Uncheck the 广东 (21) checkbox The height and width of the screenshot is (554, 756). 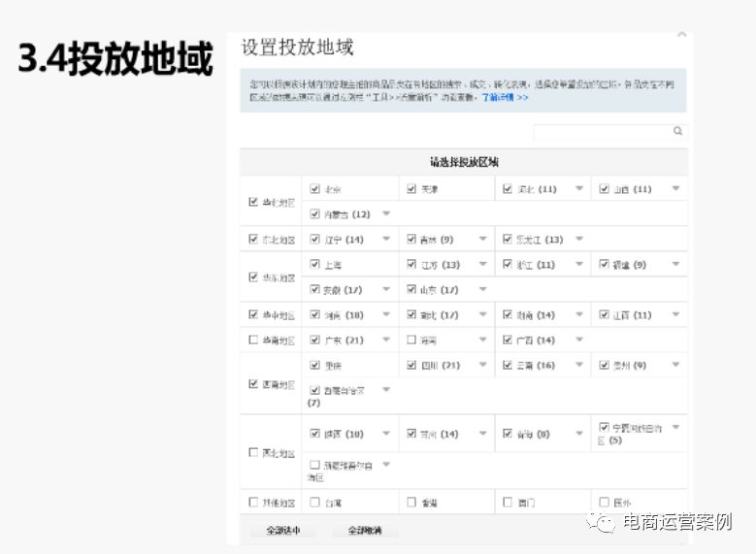pyautogui.click(x=314, y=340)
